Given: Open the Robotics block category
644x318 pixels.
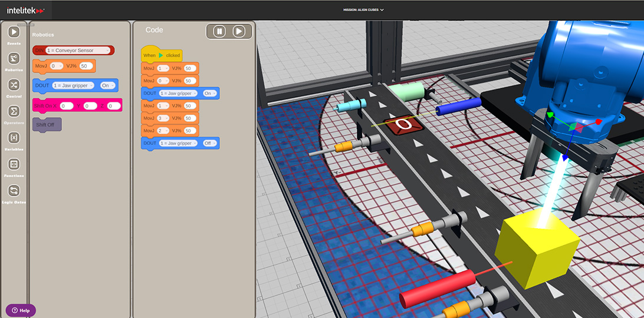Looking at the screenshot, I should [14, 59].
